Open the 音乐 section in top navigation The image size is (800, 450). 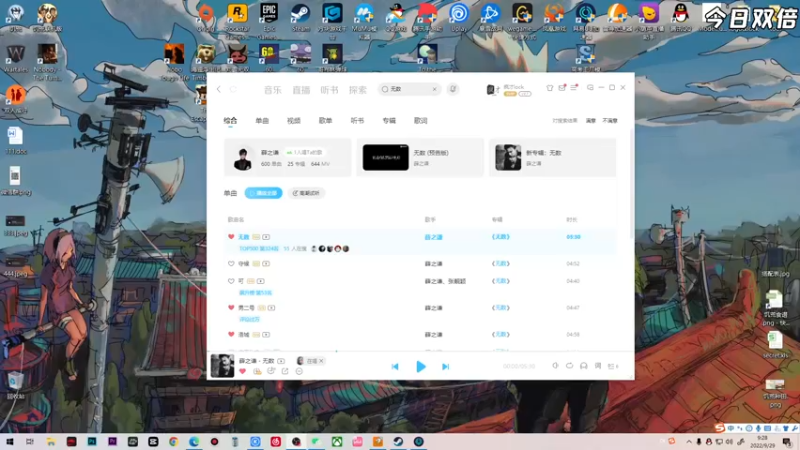pyautogui.click(x=272, y=90)
